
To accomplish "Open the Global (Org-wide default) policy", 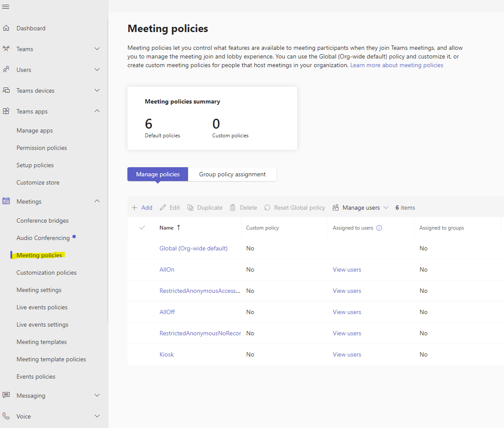I will [x=194, y=248].
